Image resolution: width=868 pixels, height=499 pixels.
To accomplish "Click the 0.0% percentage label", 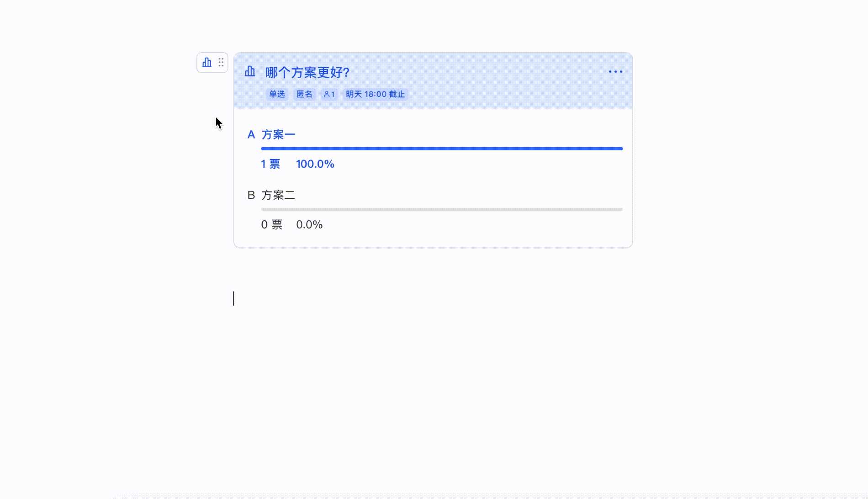I will [309, 225].
